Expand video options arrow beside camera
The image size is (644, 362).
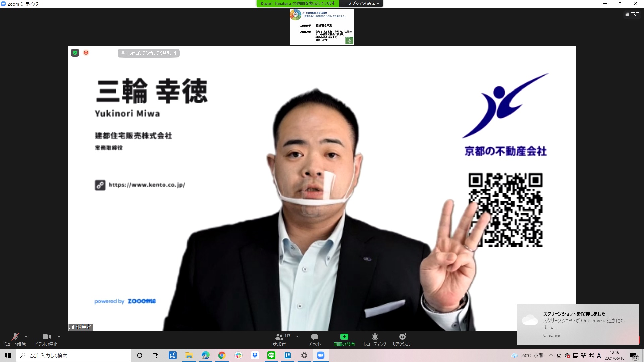click(59, 337)
